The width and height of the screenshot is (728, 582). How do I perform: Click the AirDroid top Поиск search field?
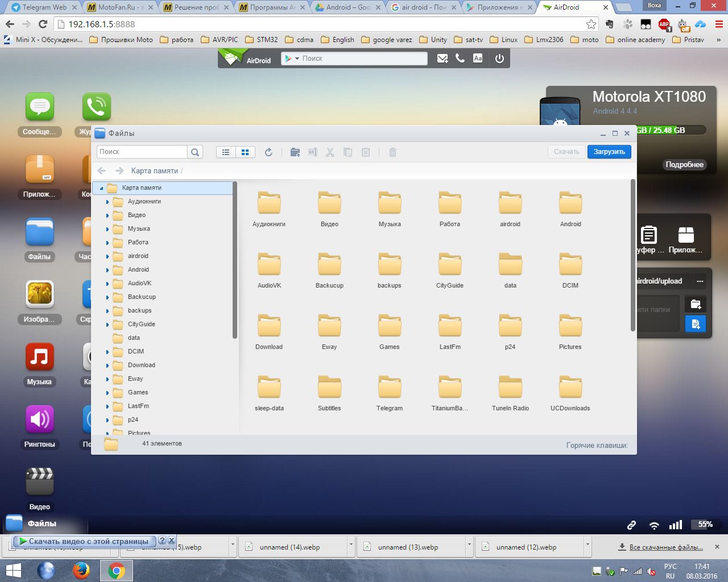click(x=362, y=59)
